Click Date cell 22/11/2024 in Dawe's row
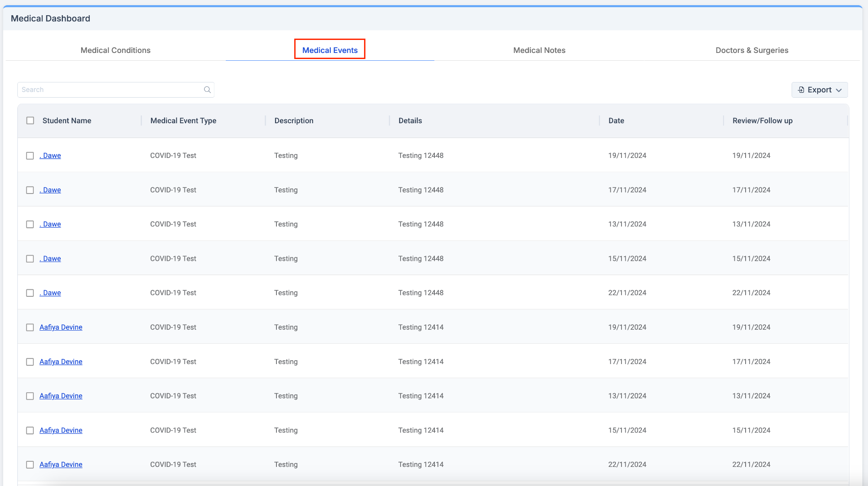This screenshot has height=486, width=868. click(x=627, y=292)
